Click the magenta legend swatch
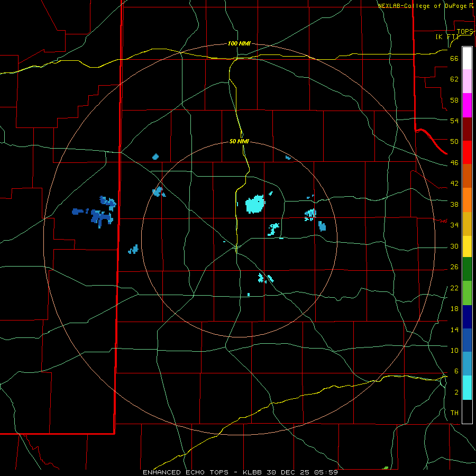Viewport: 476px width, 476px height. (467, 105)
